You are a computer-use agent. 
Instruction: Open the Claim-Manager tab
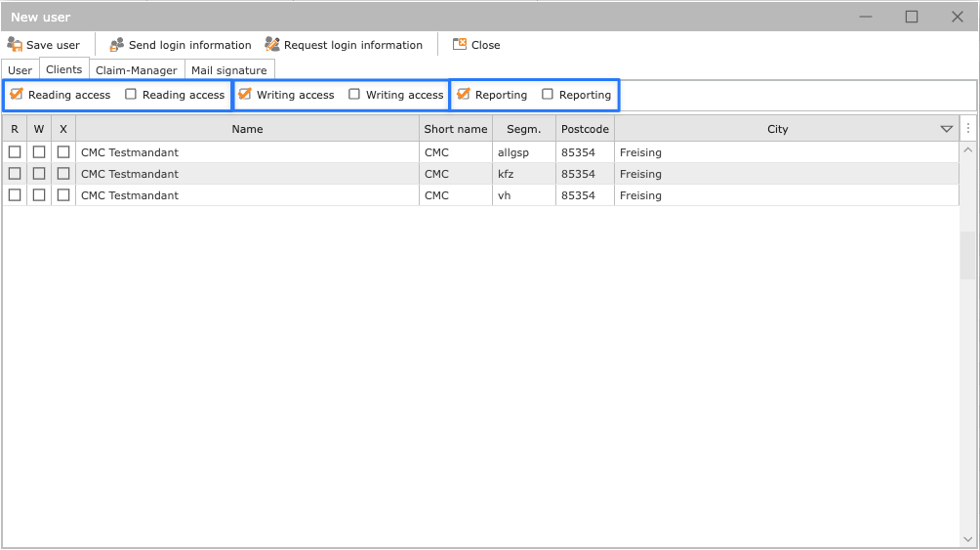pos(137,70)
